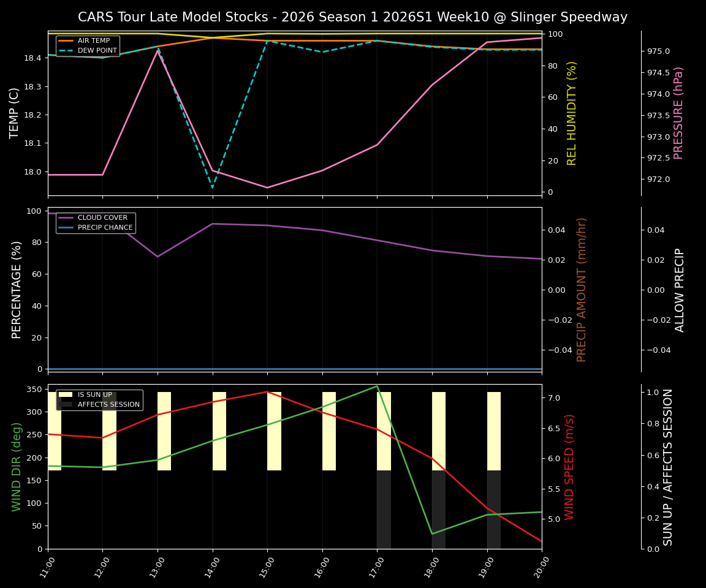Click the yellow sun-up bar at 13:00
This screenshot has width=706, height=588.
coord(163,429)
